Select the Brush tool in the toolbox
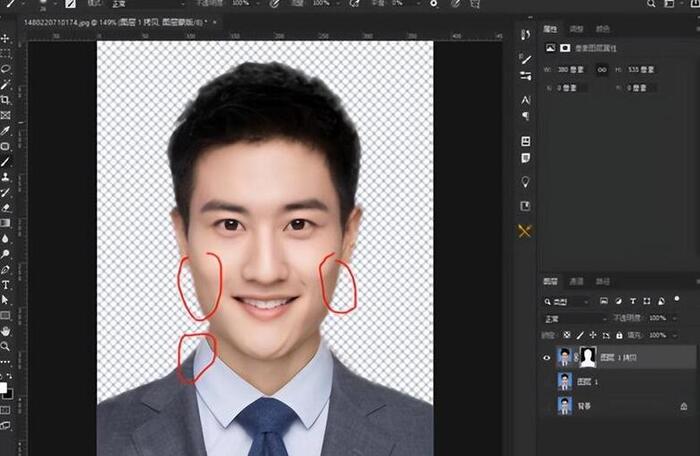 click(5, 162)
